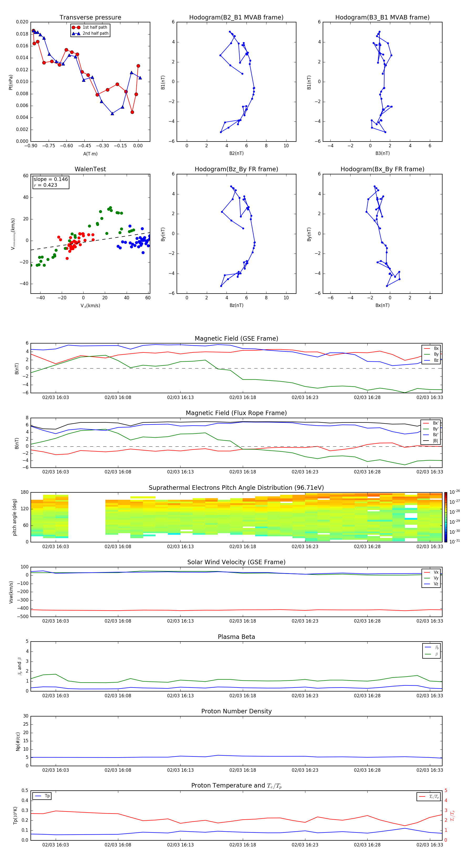473x868 pixels.
Task: Click '|B|' in Flux Rope legend
Action: (x=431, y=441)
